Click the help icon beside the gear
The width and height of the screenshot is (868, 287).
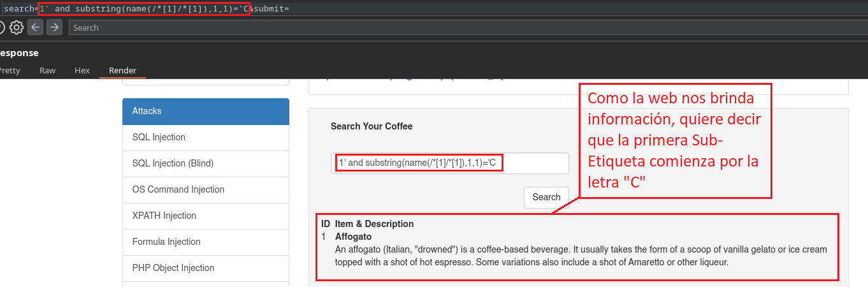coord(2,27)
